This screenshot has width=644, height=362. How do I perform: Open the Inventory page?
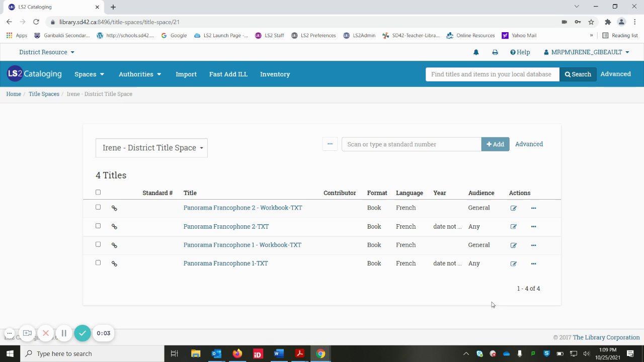click(x=275, y=74)
